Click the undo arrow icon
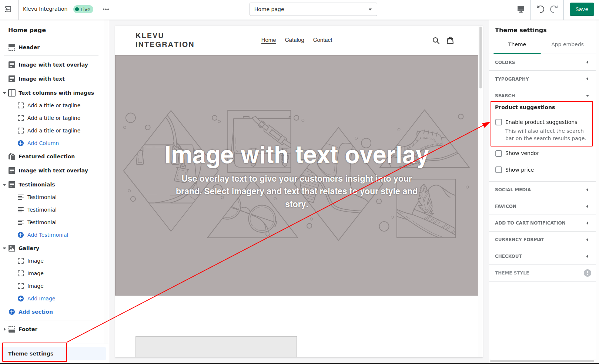The height and width of the screenshot is (364, 599). (x=540, y=9)
